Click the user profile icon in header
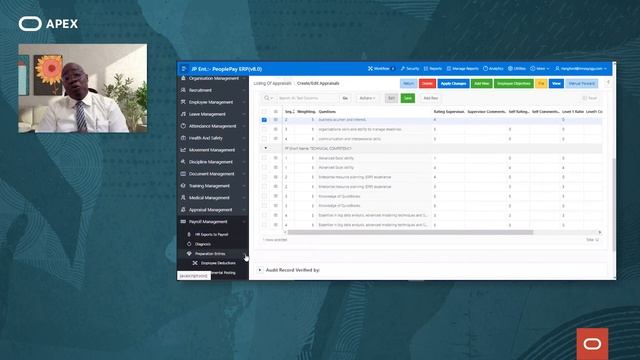Screen dimensions: 640x360 tap(557, 69)
